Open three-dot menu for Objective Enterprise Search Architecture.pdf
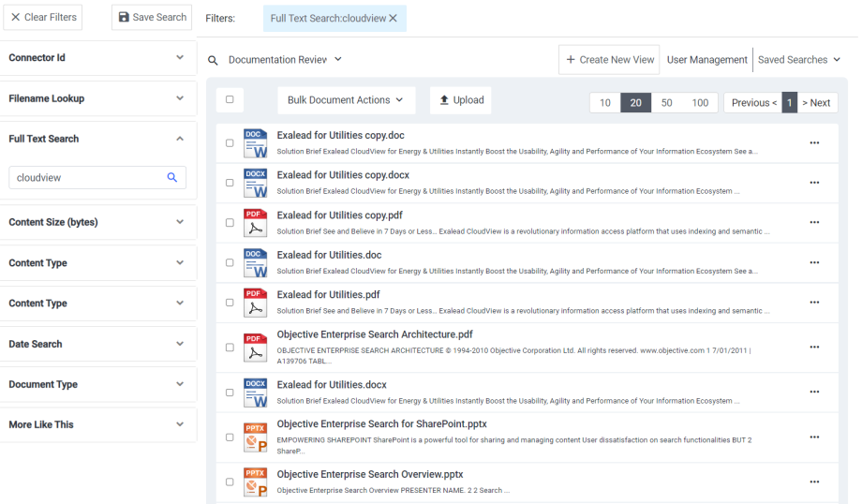This screenshot has height=504, width=862. tap(813, 347)
